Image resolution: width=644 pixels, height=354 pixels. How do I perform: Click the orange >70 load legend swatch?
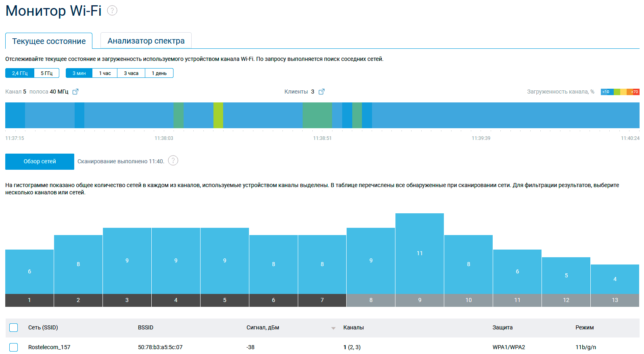coord(635,92)
